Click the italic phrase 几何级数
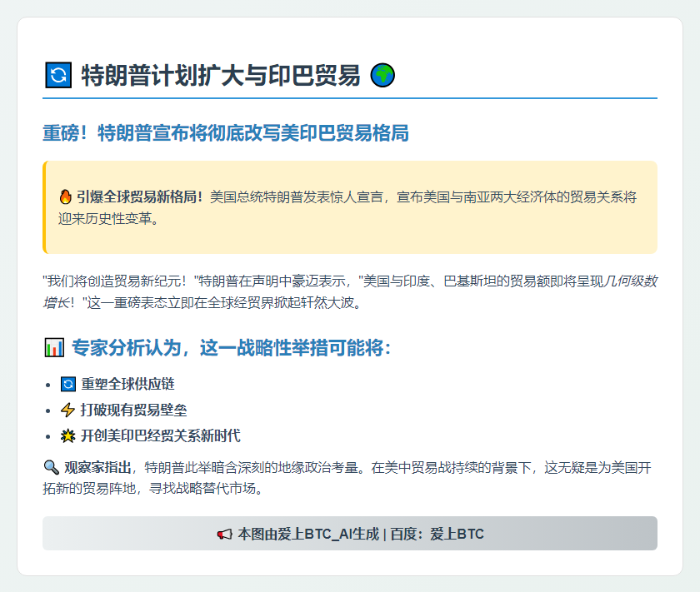This screenshot has height=592, width=700. tap(630, 281)
